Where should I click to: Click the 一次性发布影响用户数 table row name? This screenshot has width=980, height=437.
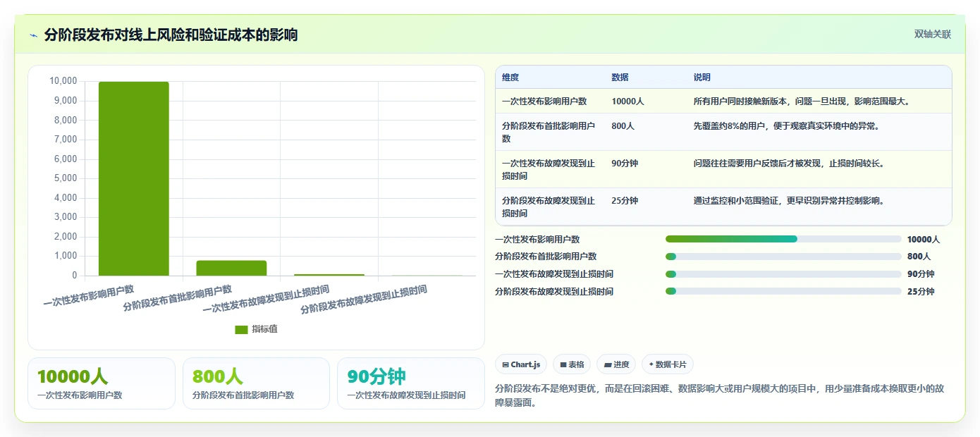(x=544, y=101)
